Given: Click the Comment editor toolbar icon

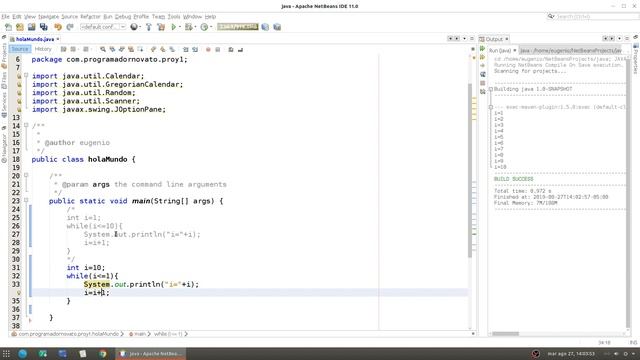Looking at the screenshot, I should (x=231, y=49).
